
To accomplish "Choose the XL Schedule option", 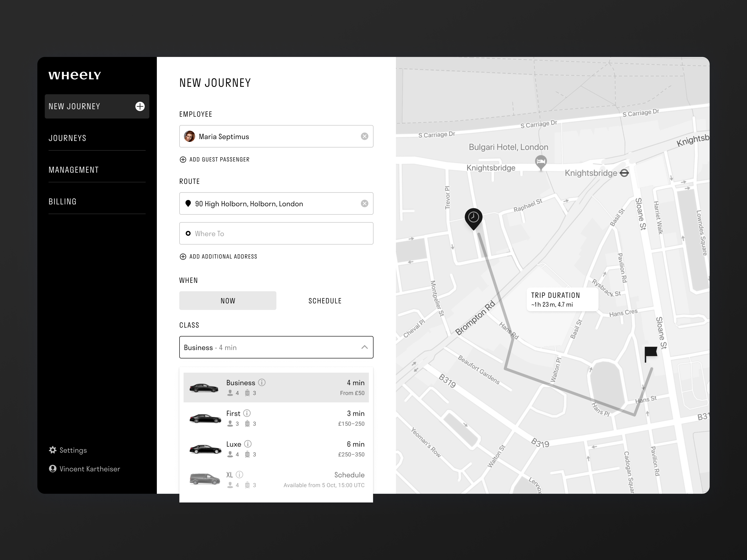I will coord(276,480).
